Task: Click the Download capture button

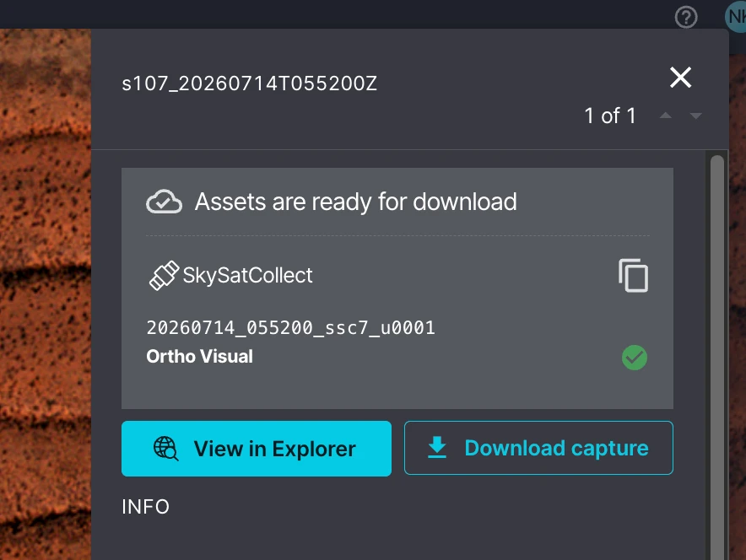Action: 538,448
